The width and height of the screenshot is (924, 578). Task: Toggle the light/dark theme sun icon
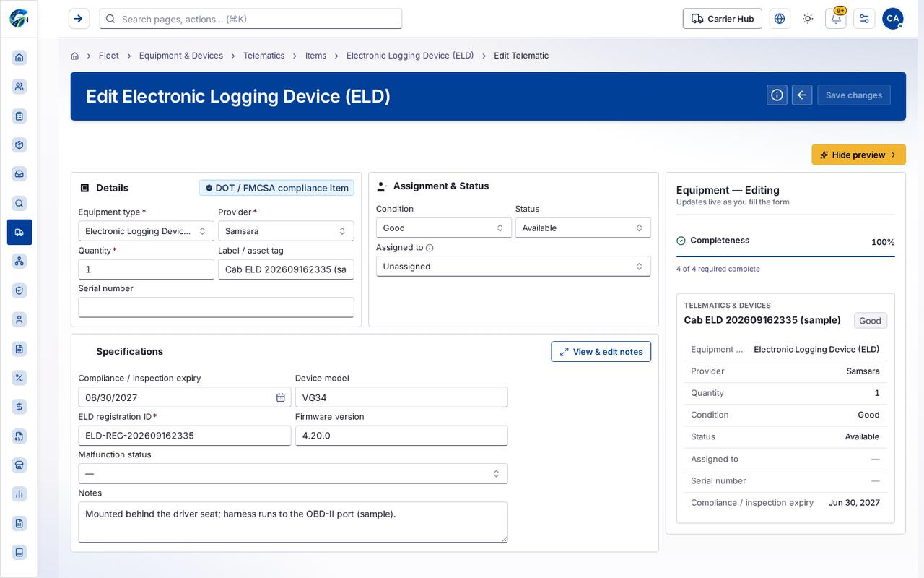pos(808,19)
